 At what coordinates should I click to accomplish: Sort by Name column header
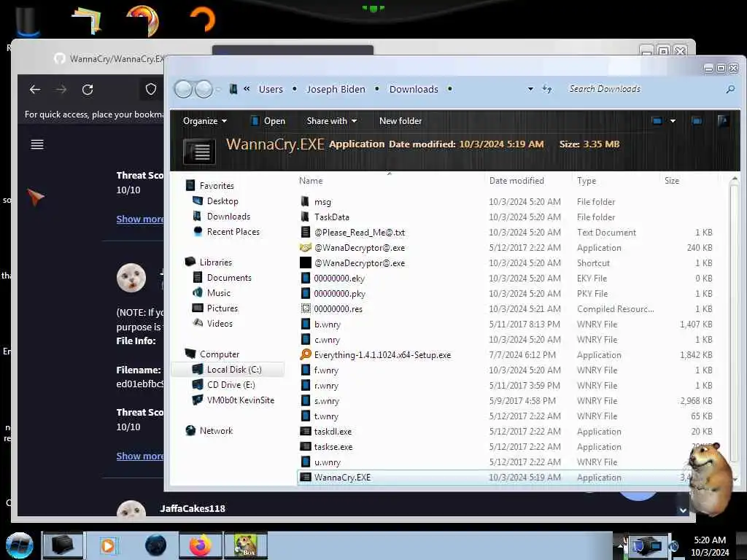pyautogui.click(x=311, y=181)
